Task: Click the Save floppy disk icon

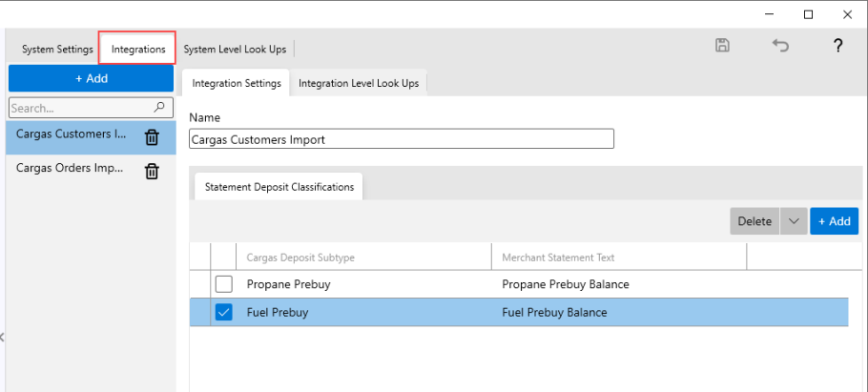Action: [722, 46]
